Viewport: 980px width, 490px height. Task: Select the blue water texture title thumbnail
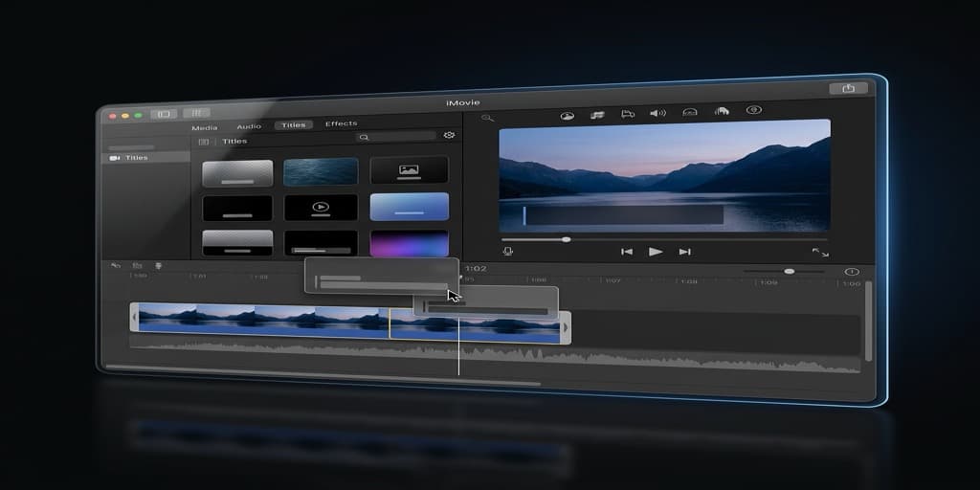pos(321,172)
